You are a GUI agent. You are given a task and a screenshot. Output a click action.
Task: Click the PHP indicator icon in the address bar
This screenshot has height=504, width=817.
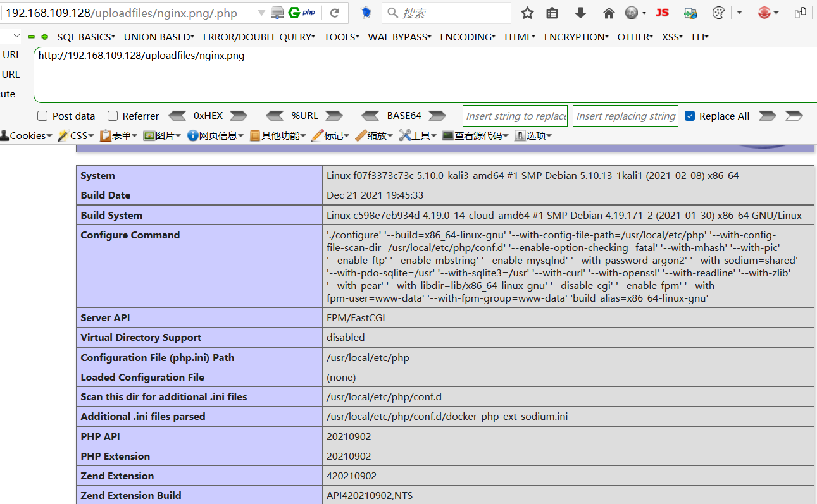coord(309,13)
